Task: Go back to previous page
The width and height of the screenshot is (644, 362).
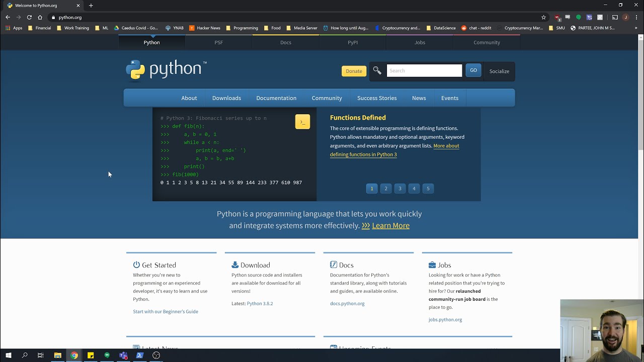Action: point(8,17)
